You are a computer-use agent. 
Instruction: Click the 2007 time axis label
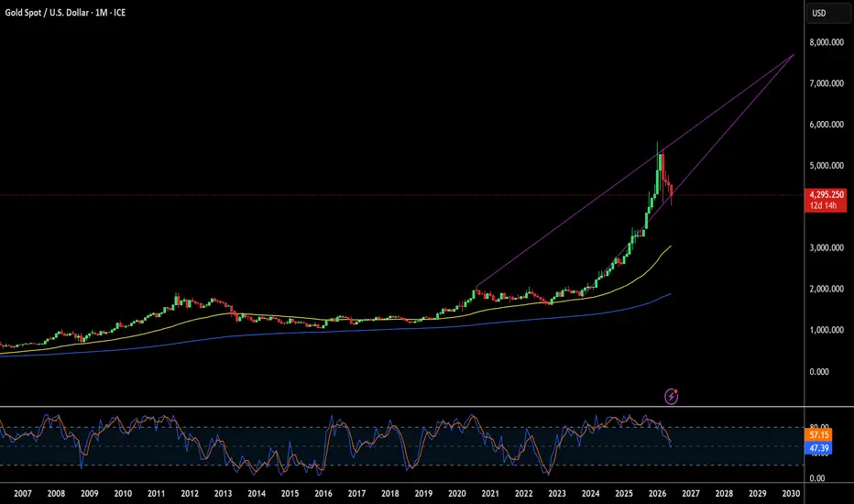[22, 493]
